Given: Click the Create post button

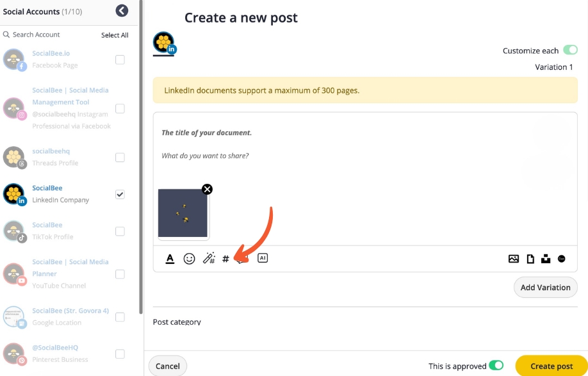Looking at the screenshot, I should tap(551, 366).
